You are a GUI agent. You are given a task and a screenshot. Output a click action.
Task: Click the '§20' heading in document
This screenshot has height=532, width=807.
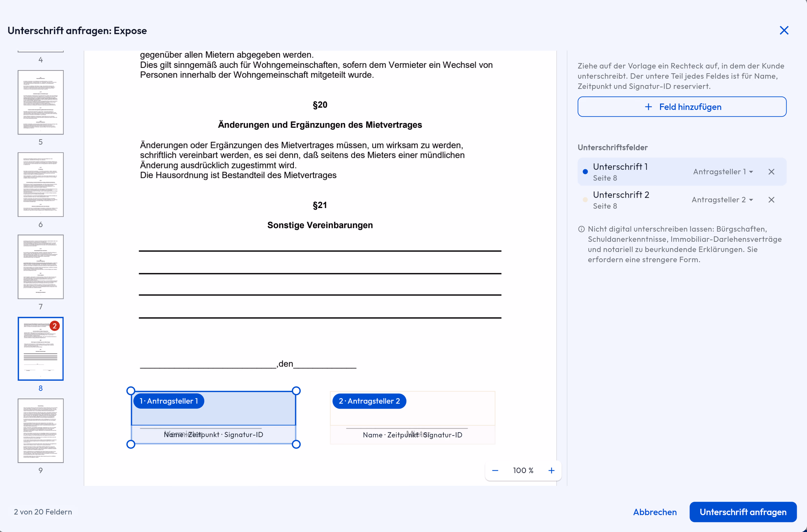320,105
